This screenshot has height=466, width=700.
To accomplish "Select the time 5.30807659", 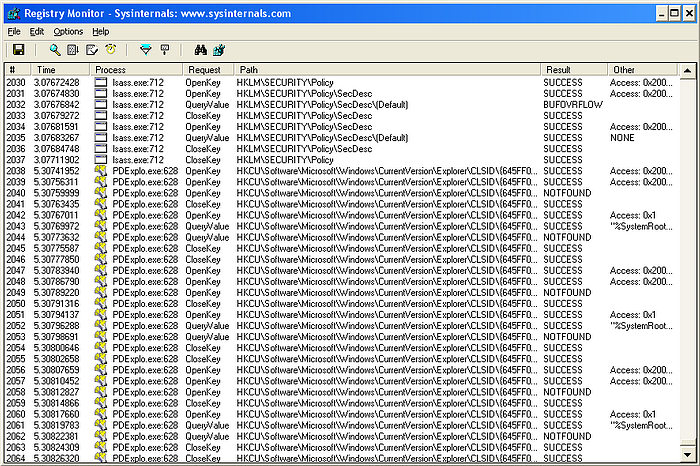I will 56,370.
